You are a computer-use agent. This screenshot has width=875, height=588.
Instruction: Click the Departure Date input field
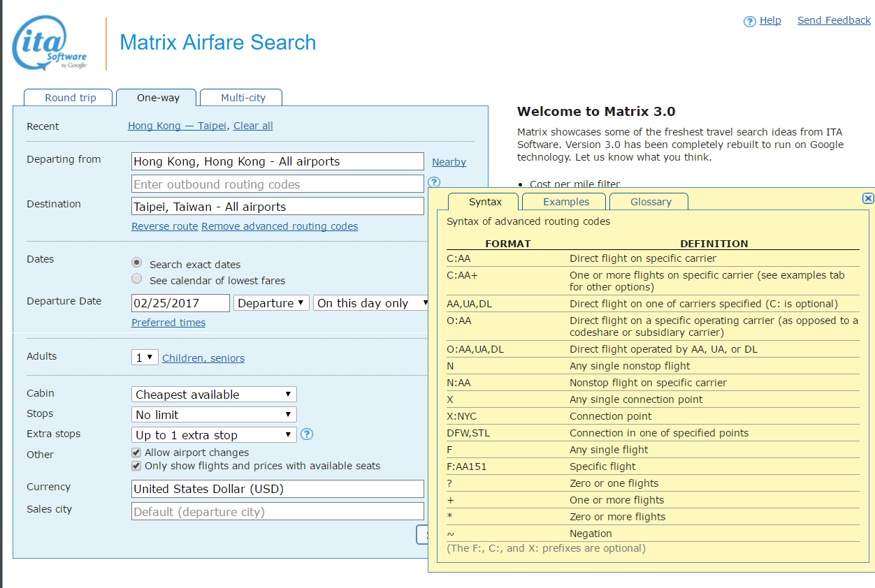coord(180,303)
